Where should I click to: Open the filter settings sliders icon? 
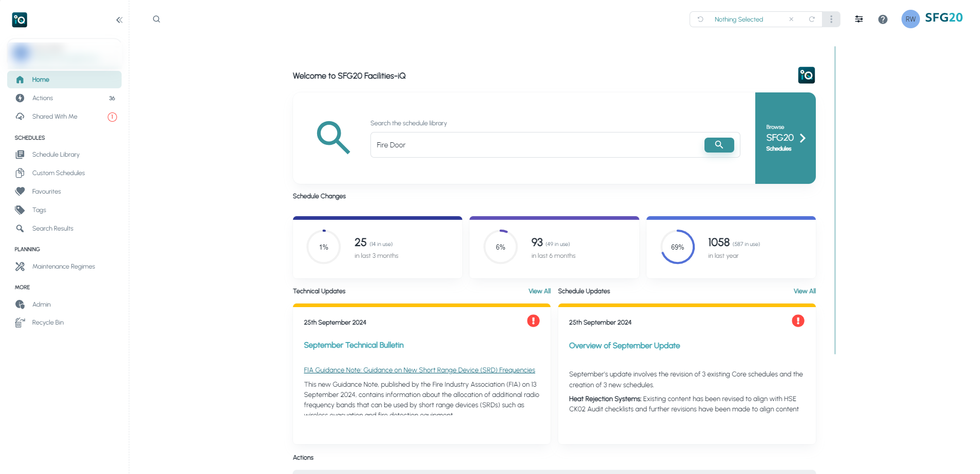pos(858,20)
